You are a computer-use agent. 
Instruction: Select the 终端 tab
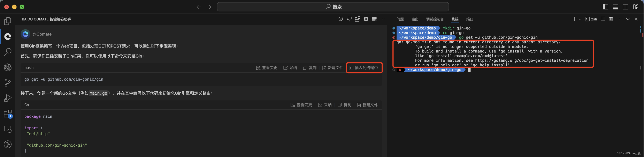tap(455, 19)
